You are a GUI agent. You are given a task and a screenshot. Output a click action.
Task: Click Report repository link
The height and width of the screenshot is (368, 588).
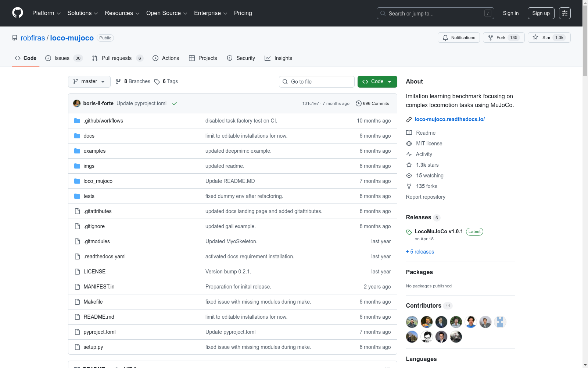426,197
